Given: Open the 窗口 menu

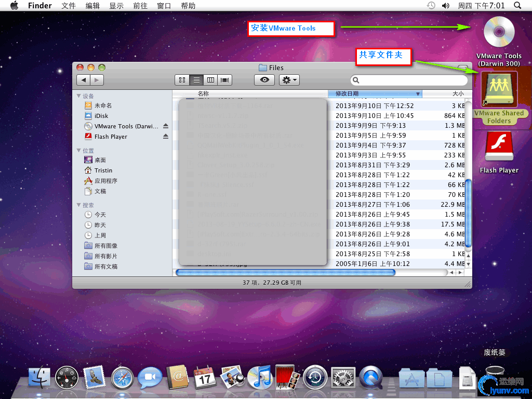Looking at the screenshot, I should click(x=164, y=5).
